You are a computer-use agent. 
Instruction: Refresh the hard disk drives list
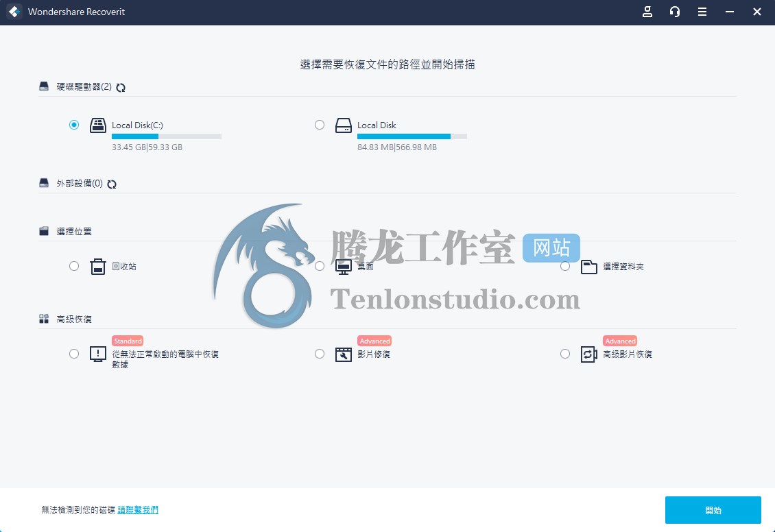[121, 88]
